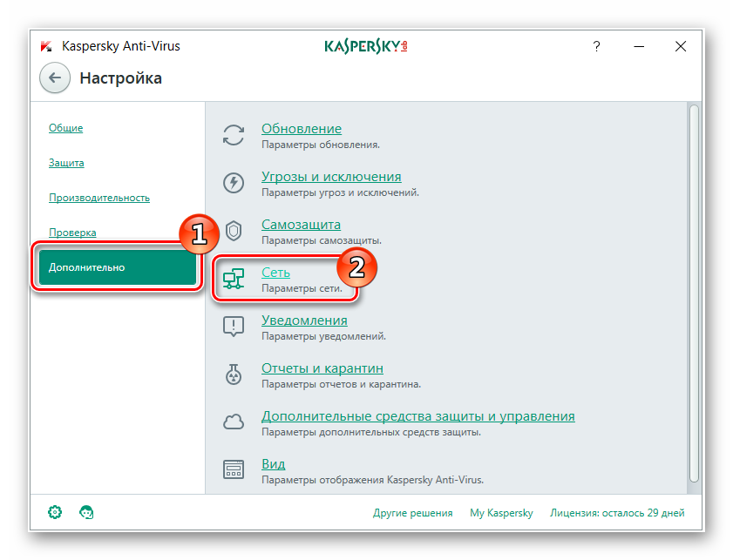Open the My Kaspersky link
The image size is (733, 560).
pos(501,513)
